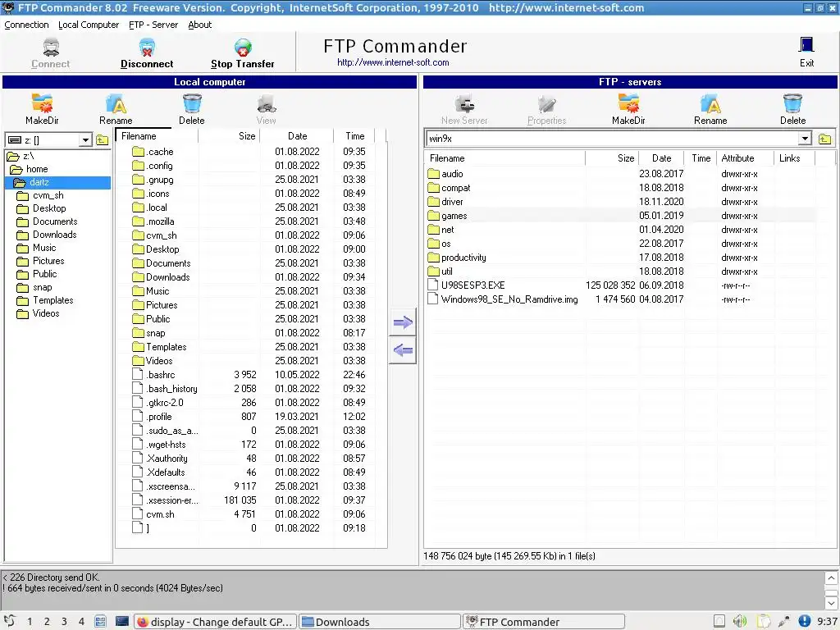
Task: Switch to workspace 2 in taskbar
Action: click(x=47, y=622)
